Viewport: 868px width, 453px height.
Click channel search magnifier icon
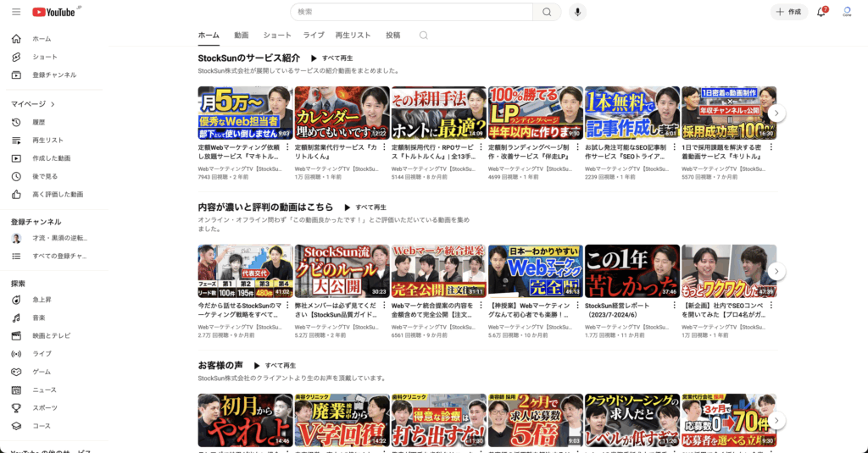click(x=424, y=36)
